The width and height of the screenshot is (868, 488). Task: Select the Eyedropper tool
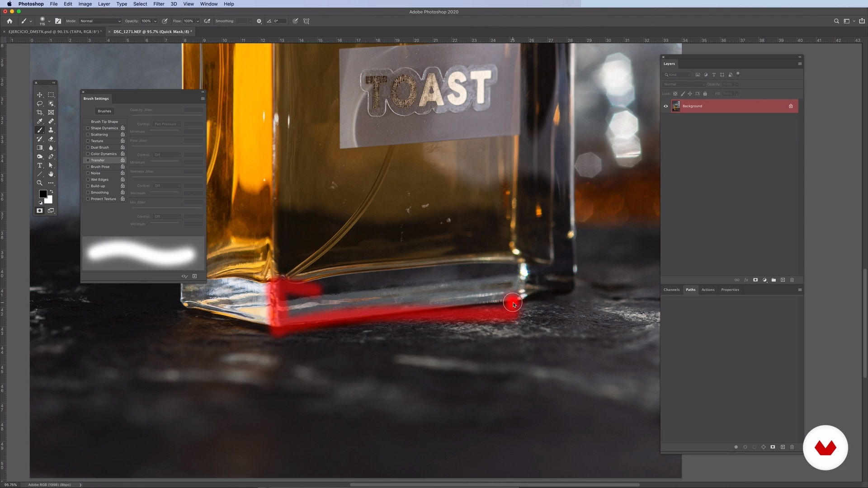[x=40, y=121]
